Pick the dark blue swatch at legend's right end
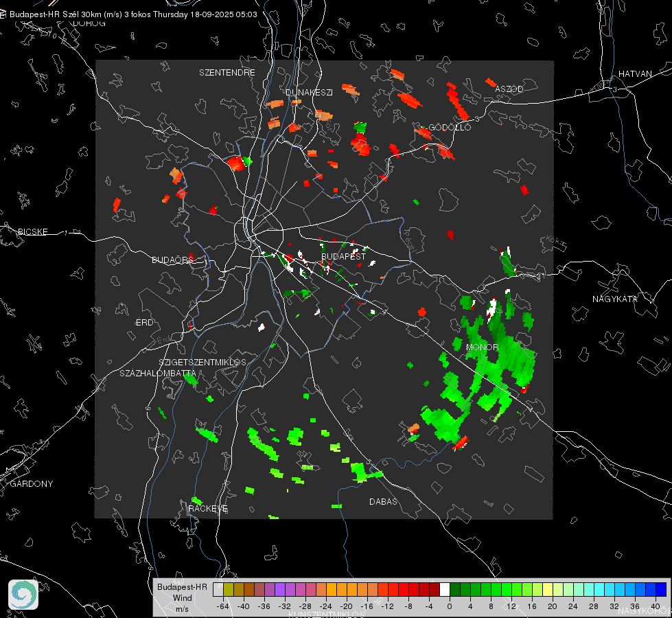672x618 pixels. [660, 589]
